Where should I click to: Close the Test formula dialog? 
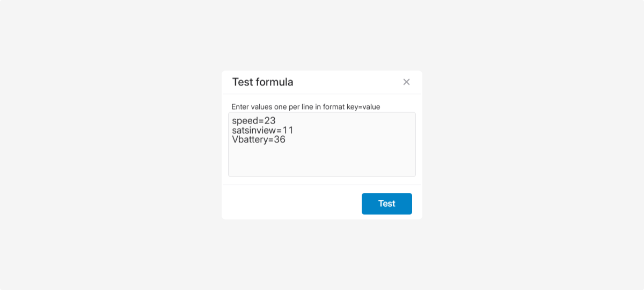tap(406, 82)
